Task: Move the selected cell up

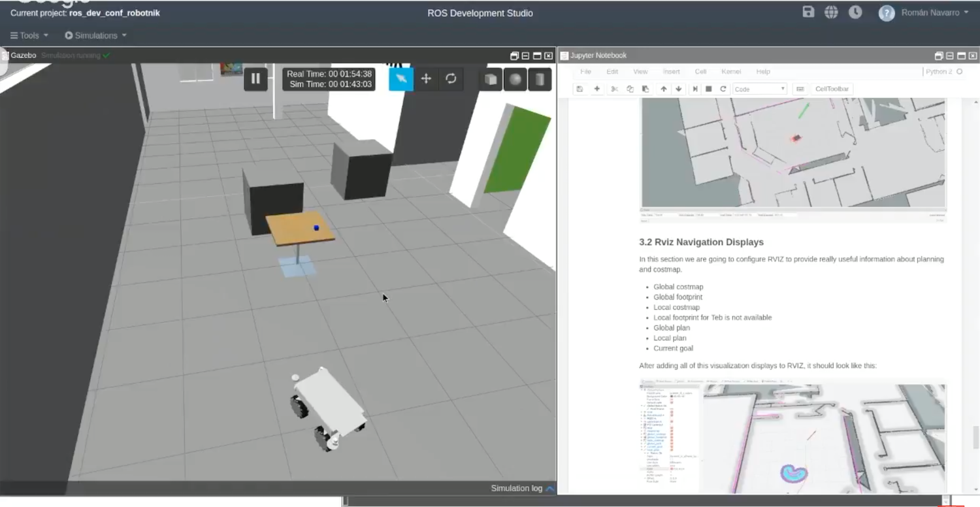Action: coord(664,89)
